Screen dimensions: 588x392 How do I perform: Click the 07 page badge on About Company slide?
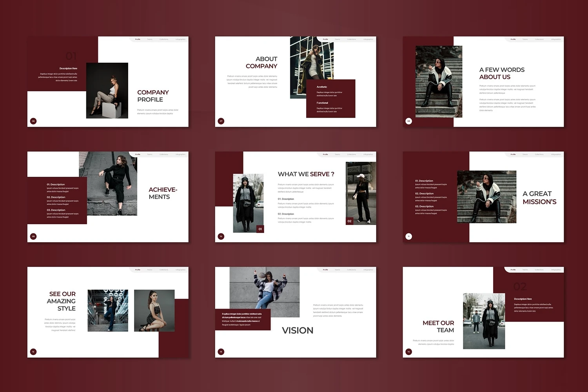point(221,121)
